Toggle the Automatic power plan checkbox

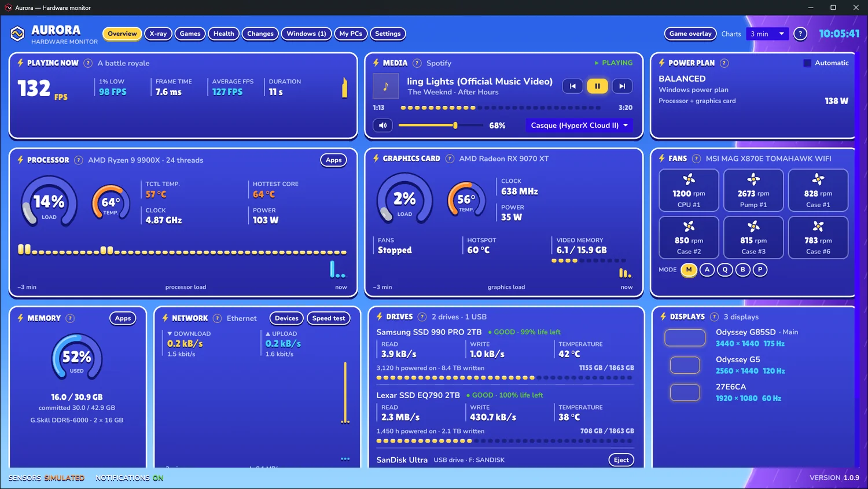tap(807, 63)
